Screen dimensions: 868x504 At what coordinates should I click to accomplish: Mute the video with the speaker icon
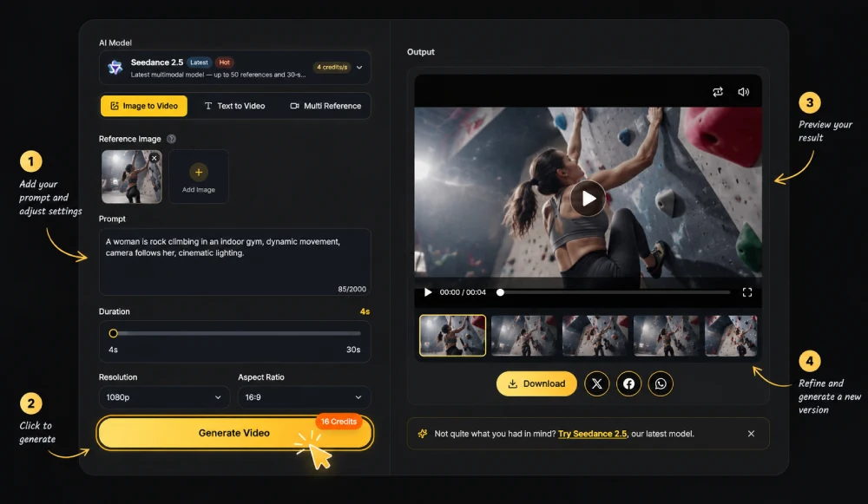744,92
